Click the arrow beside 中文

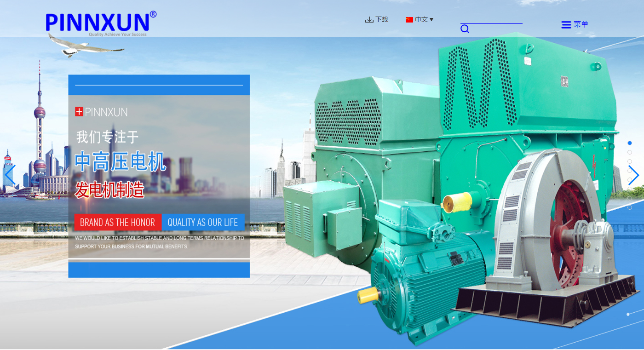click(431, 19)
